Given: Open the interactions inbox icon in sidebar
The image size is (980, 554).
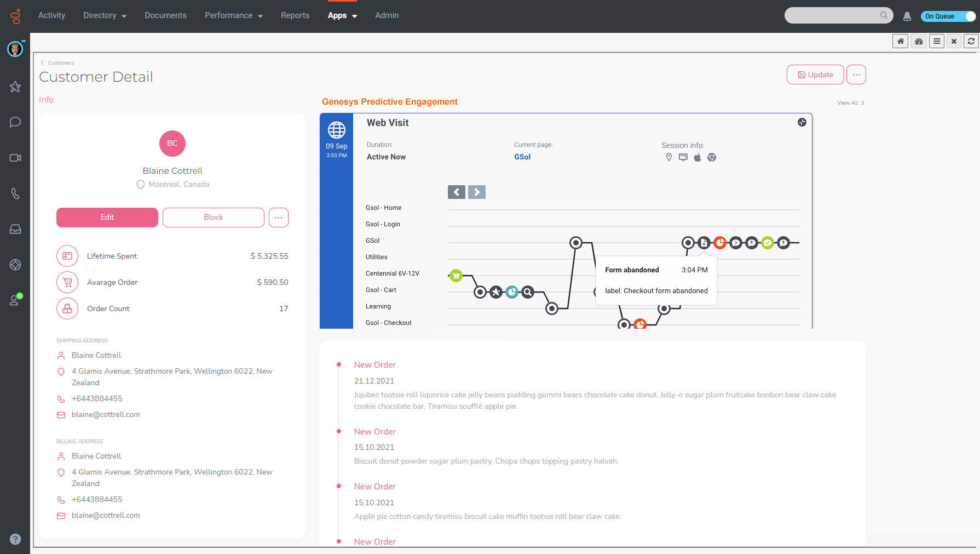Looking at the screenshot, I should tap(15, 229).
